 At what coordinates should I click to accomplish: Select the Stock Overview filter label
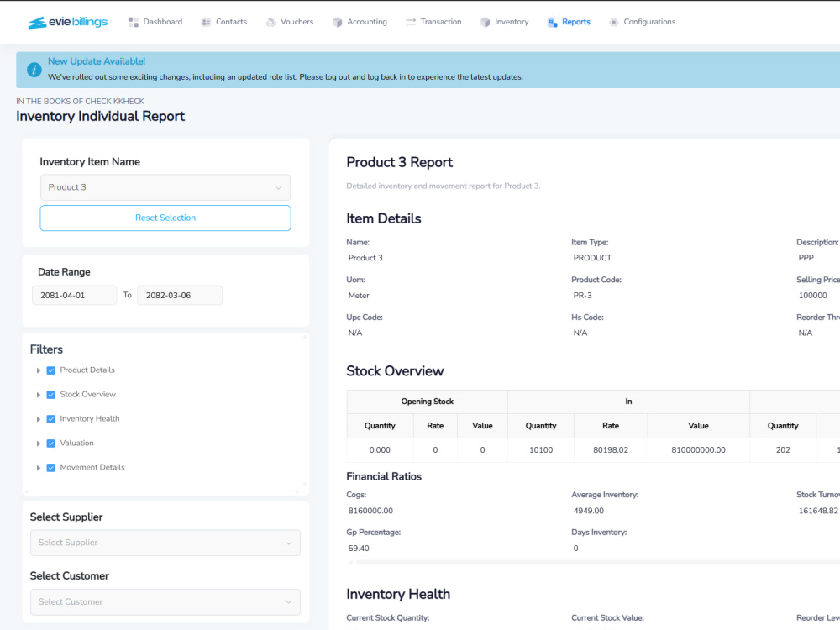(88, 394)
